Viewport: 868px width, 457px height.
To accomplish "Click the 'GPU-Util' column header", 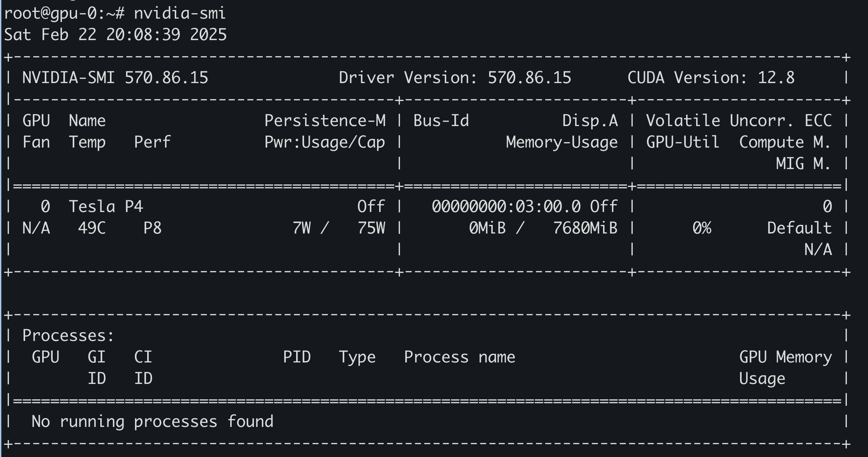I will coord(683,142).
